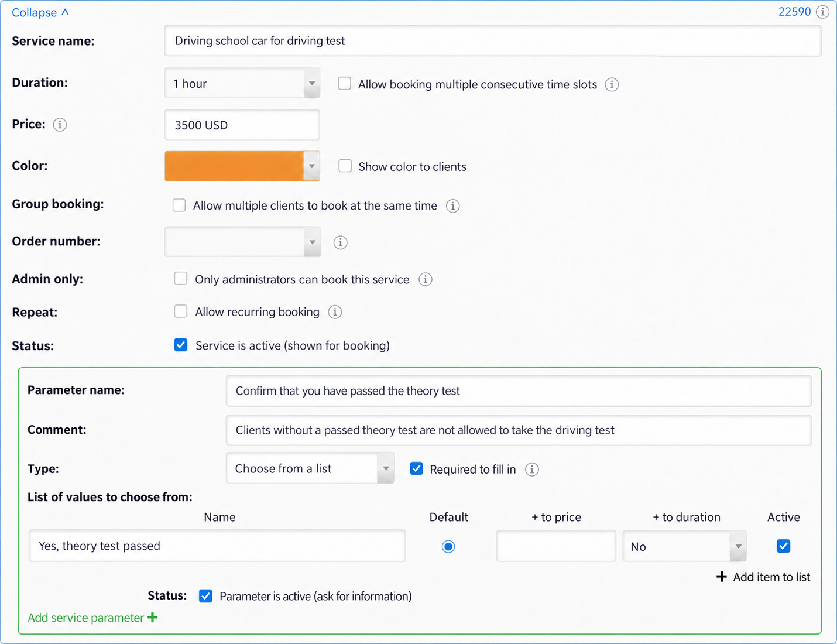This screenshot has height=644, width=837.
Task: Allow multiple clients to book same time
Action: click(179, 205)
